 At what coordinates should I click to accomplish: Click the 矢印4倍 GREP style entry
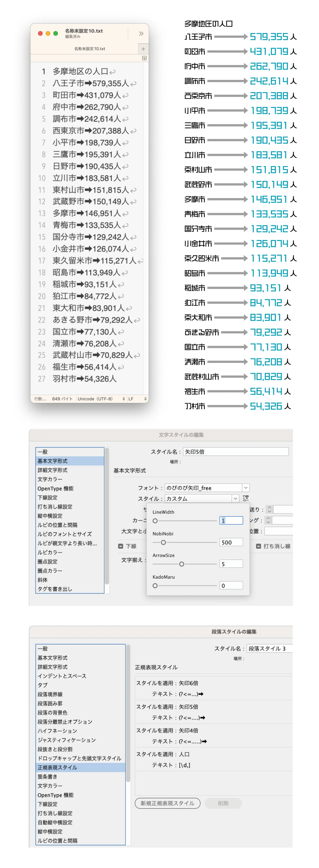pyautogui.click(x=213, y=735)
